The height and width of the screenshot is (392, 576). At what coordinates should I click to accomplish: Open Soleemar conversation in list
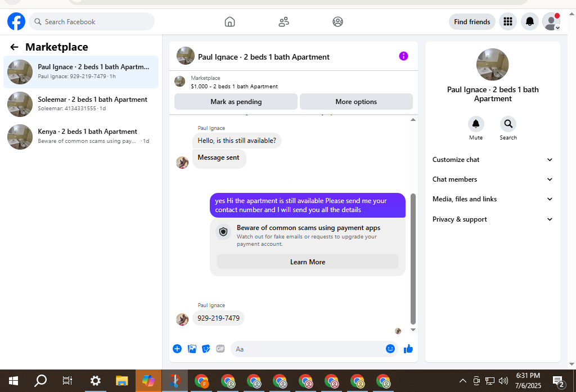coord(81,104)
